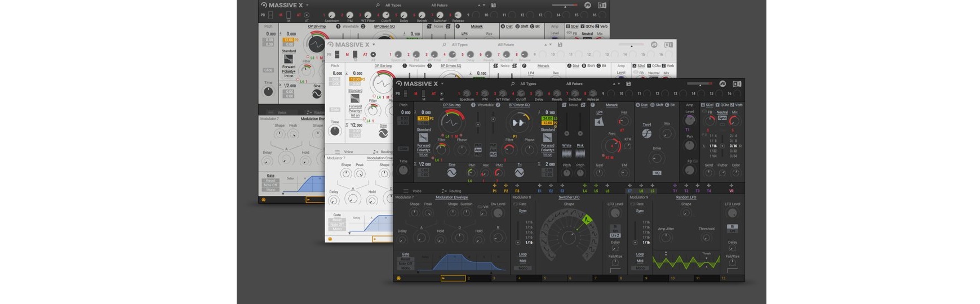Viewport: 980px width, 304px height.
Task: Open the All Future preset dropdown
Action: pyautogui.click(x=574, y=84)
